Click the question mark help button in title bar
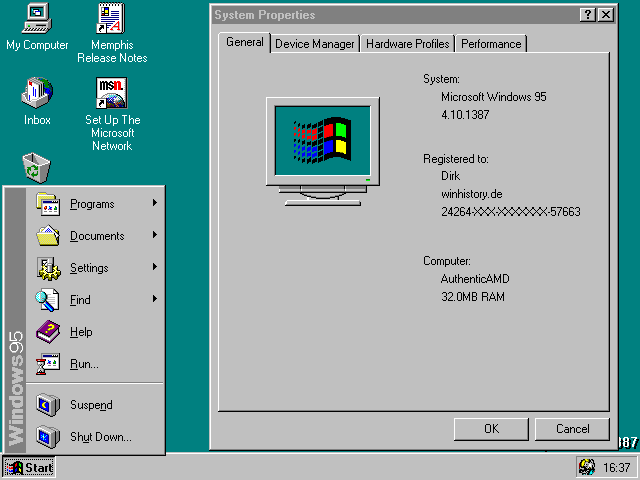The width and height of the screenshot is (640, 480). pos(588,15)
